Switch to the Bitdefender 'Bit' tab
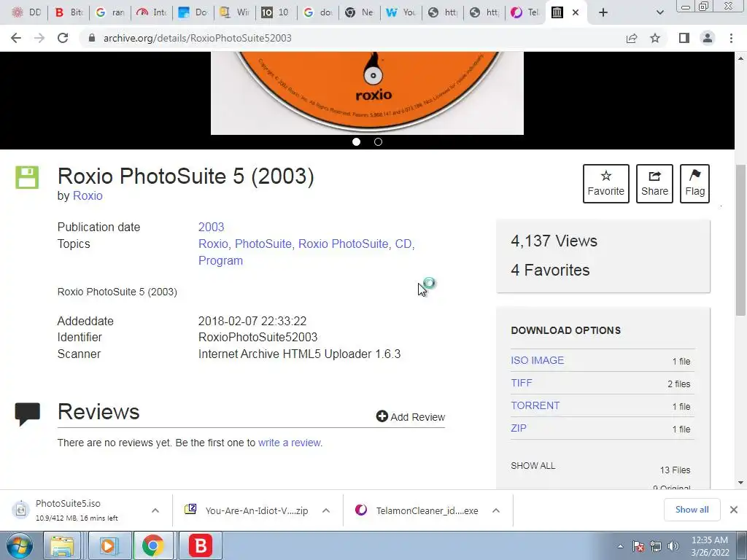The image size is (747, 560). pyautogui.click(x=68, y=12)
